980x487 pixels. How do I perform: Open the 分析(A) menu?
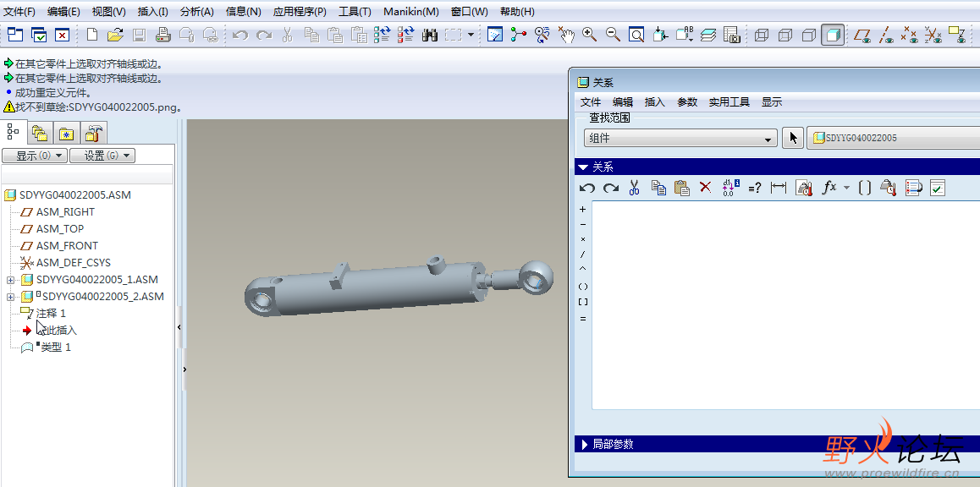pos(196,12)
